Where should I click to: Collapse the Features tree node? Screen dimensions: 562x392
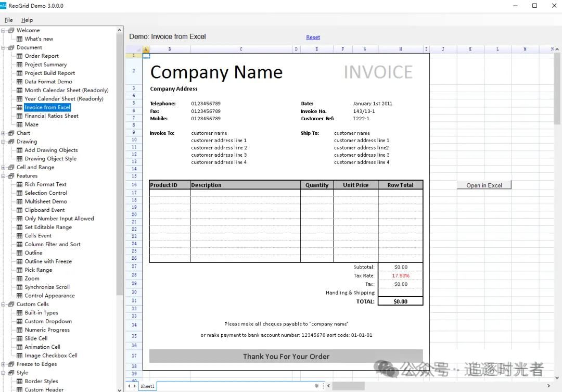click(x=3, y=176)
